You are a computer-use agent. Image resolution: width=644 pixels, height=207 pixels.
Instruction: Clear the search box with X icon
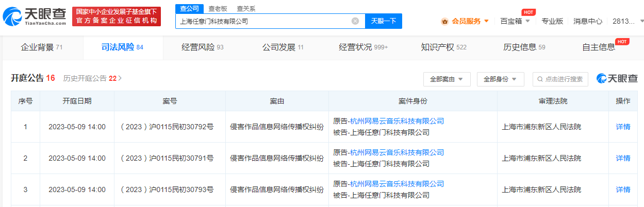coord(355,21)
